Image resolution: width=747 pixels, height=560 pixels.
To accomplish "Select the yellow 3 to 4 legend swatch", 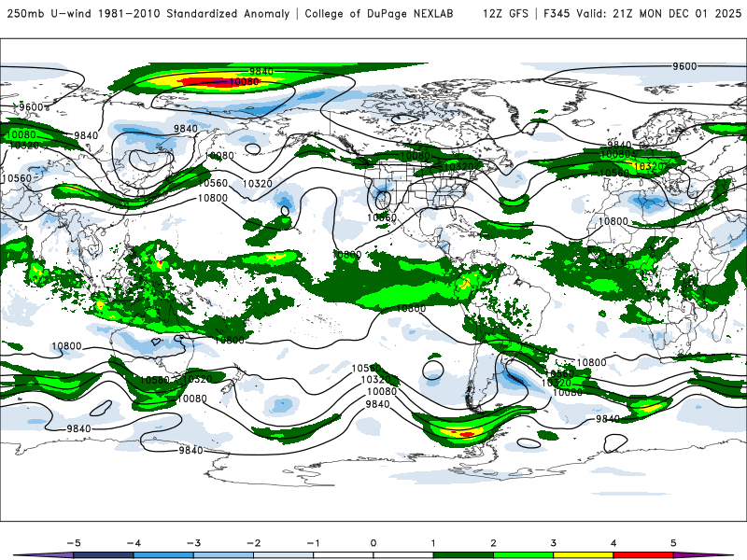I will coord(583,555).
